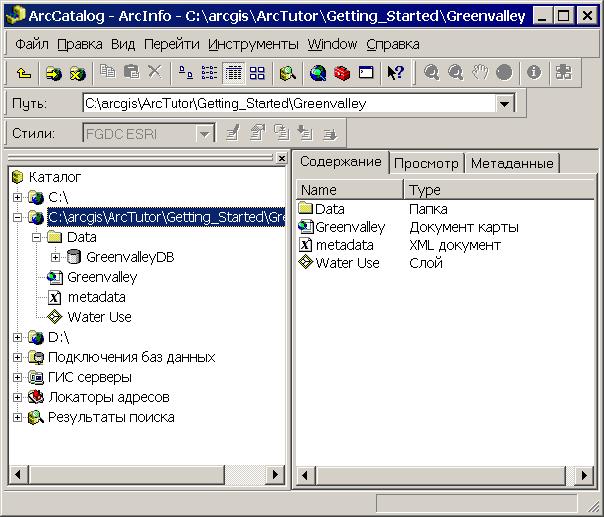Image resolution: width=604 pixels, height=517 pixels.
Task: Click the Edit Metadata icon
Action: click(233, 133)
